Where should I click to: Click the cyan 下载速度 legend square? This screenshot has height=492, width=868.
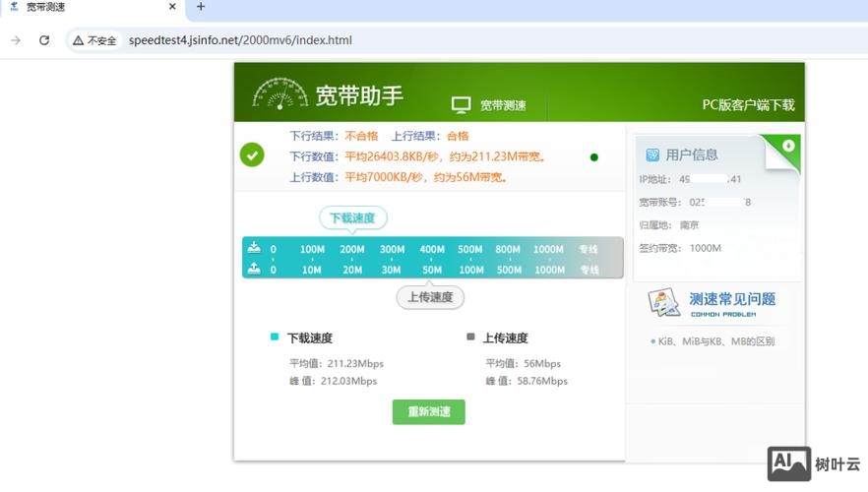[274, 337]
